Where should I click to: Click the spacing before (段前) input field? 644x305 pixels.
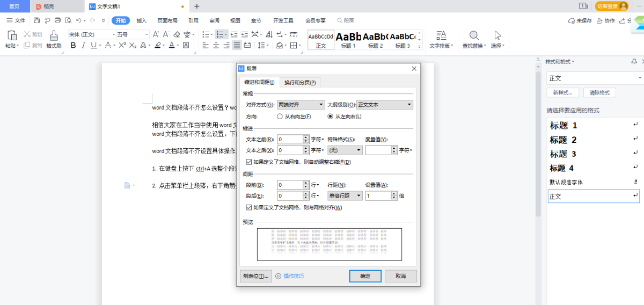pyautogui.click(x=293, y=185)
